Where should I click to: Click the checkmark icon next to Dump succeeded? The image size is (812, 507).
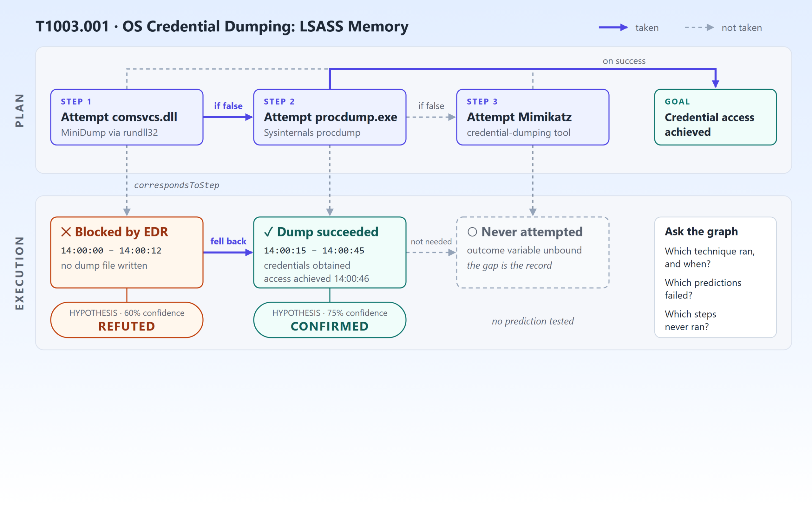tap(268, 232)
